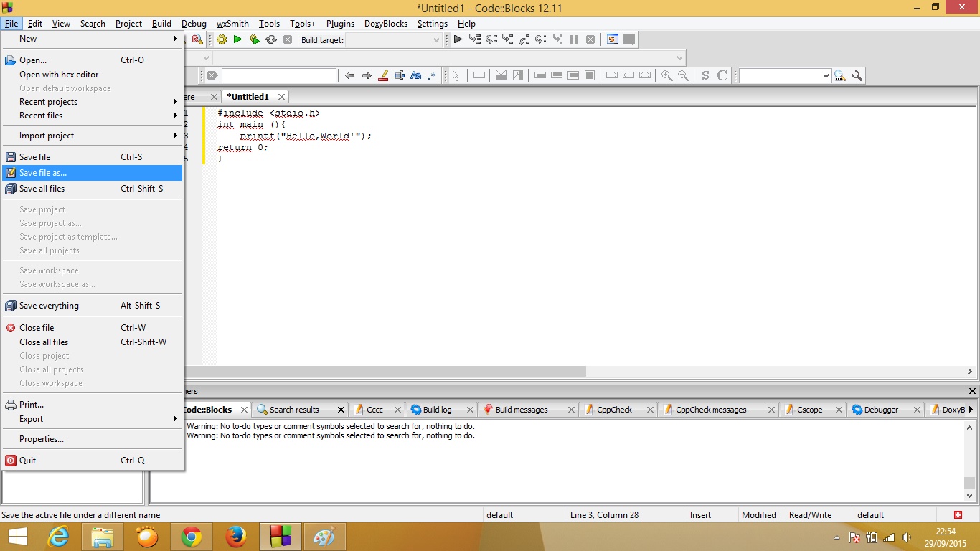This screenshot has height=551, width=980.
Task: Choose Open with hex editor
Action: (x=92, y=75)
